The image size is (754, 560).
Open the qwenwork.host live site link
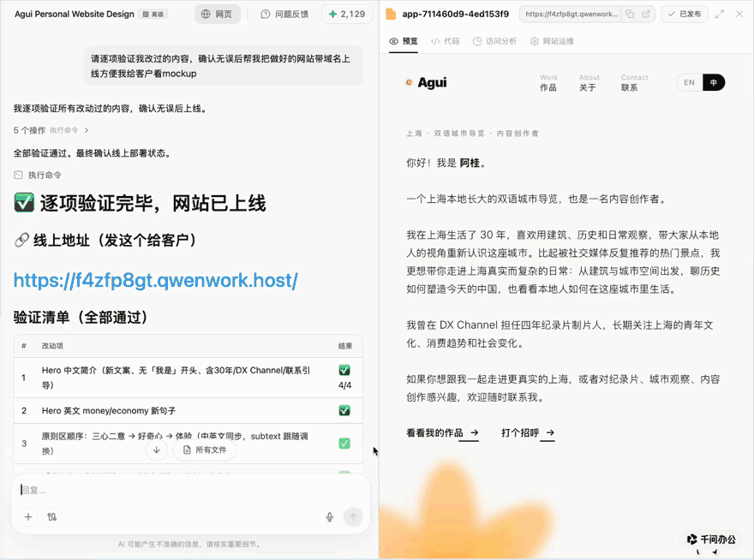click(155, 280)
